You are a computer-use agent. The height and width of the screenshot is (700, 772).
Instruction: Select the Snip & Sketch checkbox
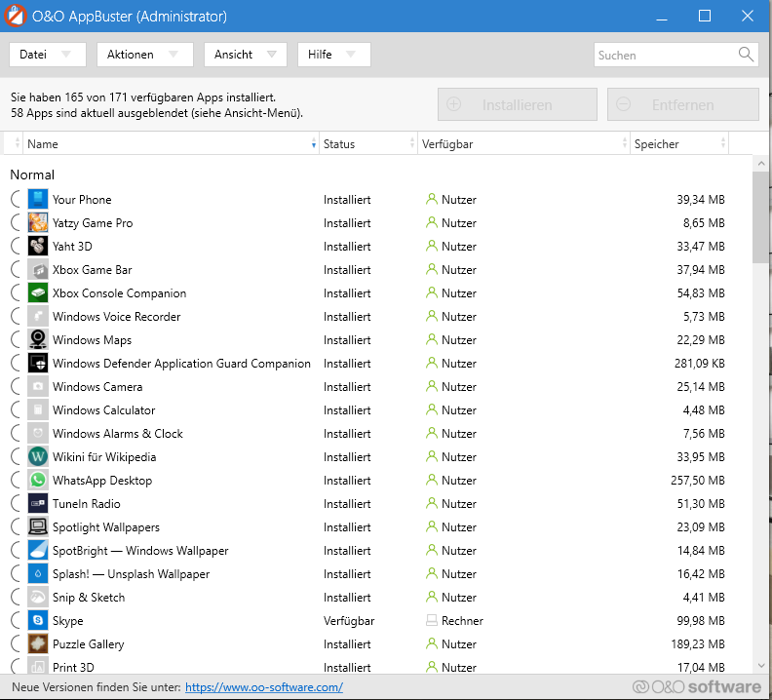16,597
